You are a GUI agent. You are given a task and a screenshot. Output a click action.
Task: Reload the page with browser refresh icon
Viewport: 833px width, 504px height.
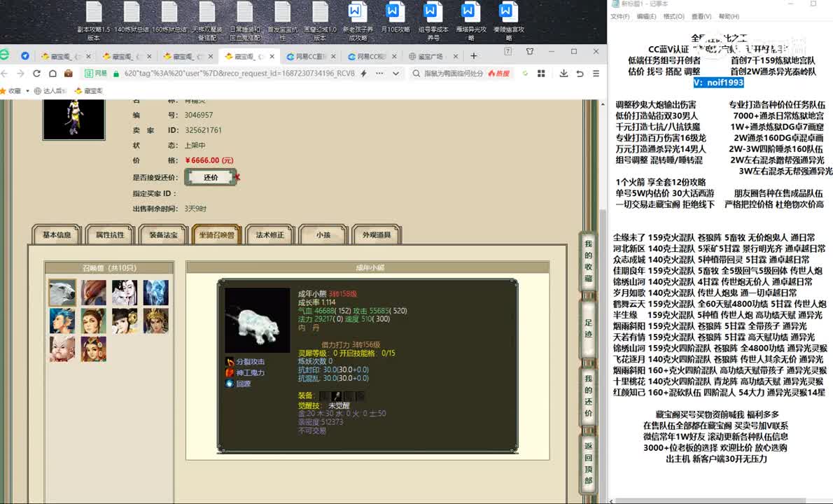click(x=36, y=73)
